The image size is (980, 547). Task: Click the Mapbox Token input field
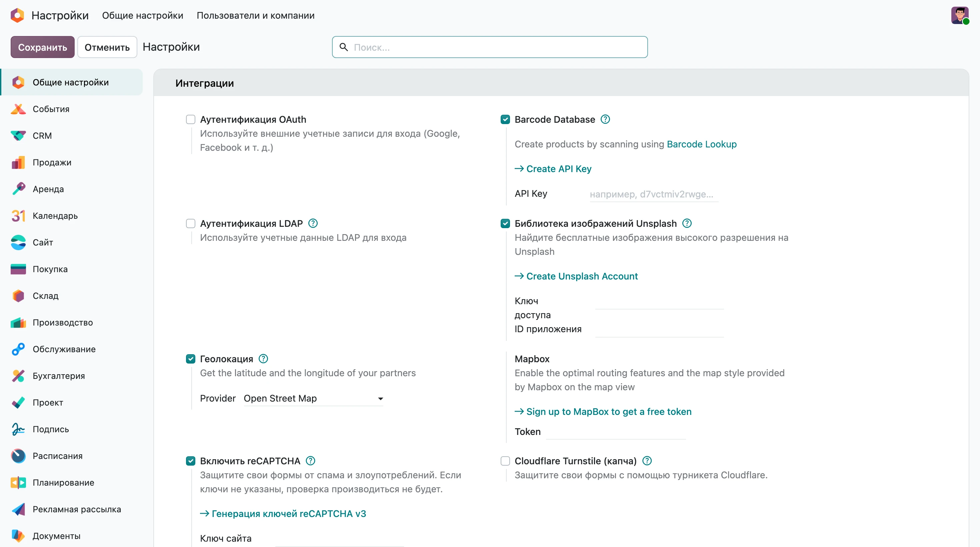click(616, 432)
